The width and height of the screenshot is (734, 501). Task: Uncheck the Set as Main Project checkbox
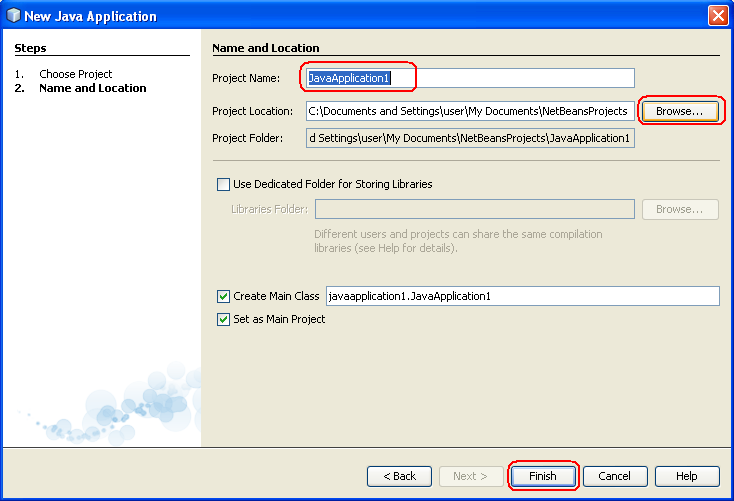pos(223,319)
